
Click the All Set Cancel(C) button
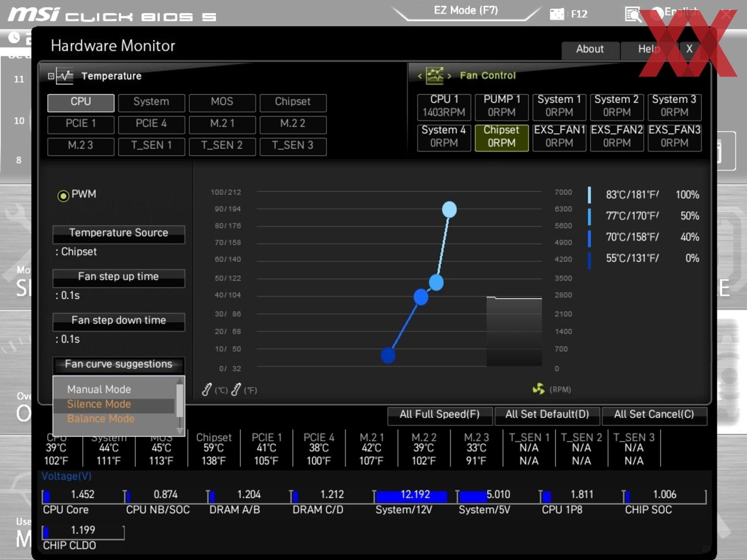tap(654, 415)
